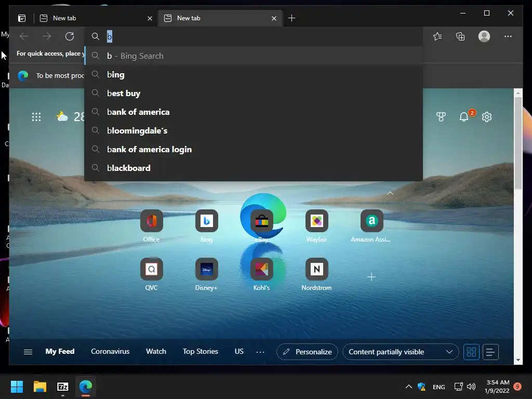Open the notifications bell
The image size is (532, 399).
(x=464, y=117)
